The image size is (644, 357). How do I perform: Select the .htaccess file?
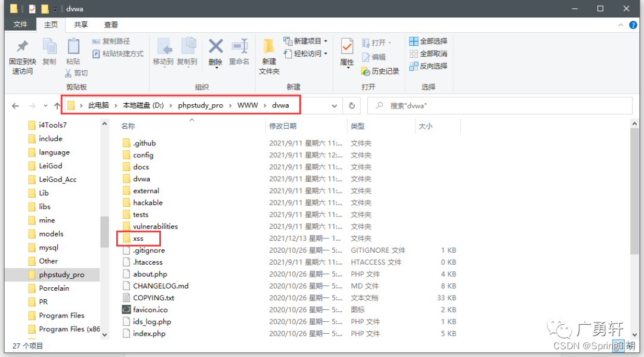[147, 262]
